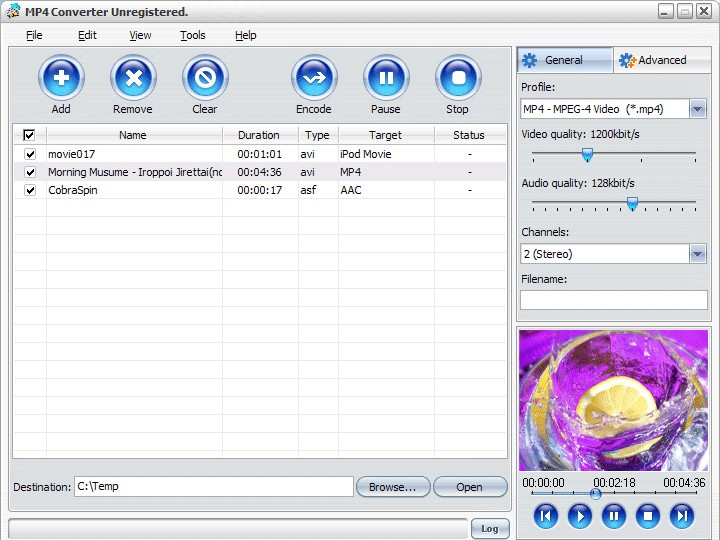Click the Remove icon in the toolbar

(x=133, y=78)
